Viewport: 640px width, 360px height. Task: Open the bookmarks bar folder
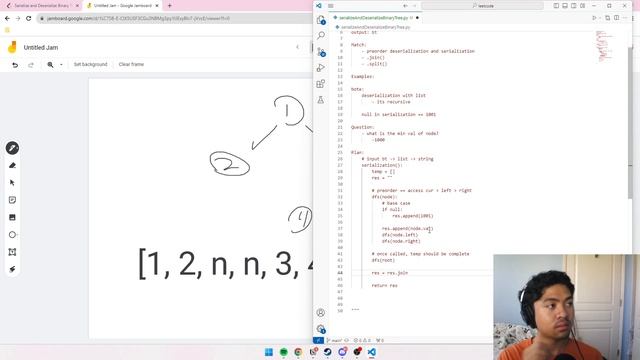(x=7, y=30)
